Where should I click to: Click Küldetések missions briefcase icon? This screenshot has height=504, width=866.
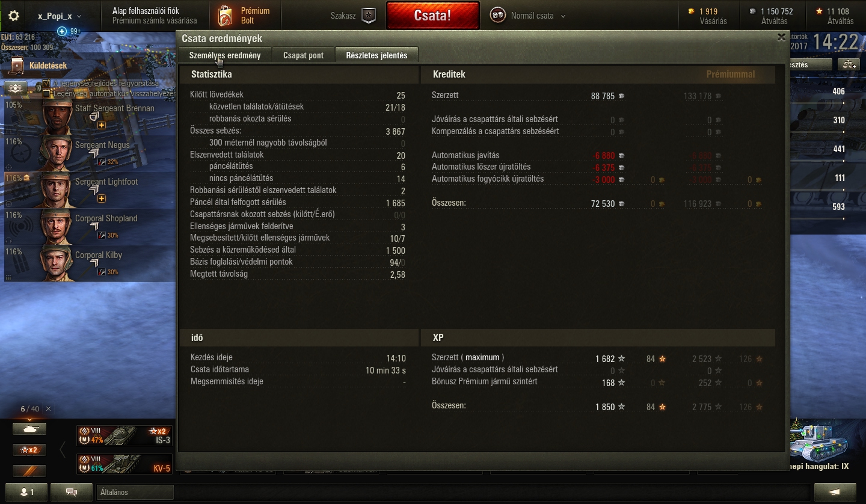tap(17, 65)
